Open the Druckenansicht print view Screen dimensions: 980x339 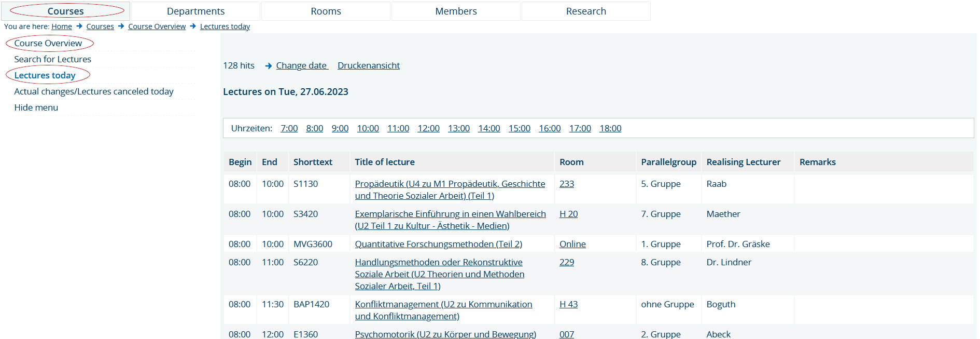(x=369, y=65)
